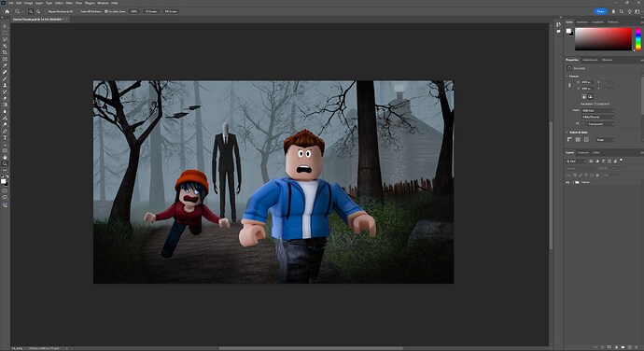
Task: Open the File menu
Action: (x=10, y=3)
